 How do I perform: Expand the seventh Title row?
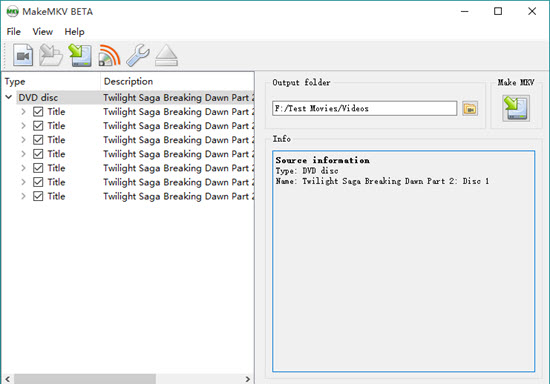pyautogui.click(x=23, y=196)
